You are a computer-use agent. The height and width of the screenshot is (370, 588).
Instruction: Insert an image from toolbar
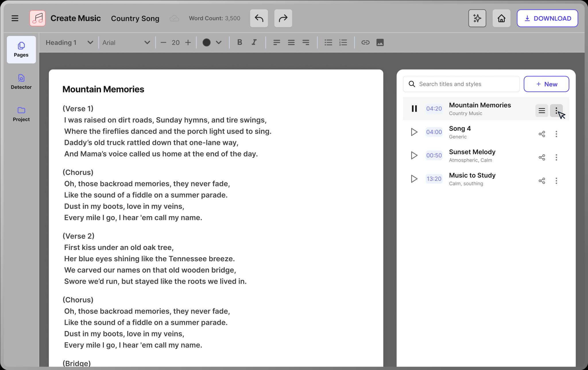click(380, 42)
